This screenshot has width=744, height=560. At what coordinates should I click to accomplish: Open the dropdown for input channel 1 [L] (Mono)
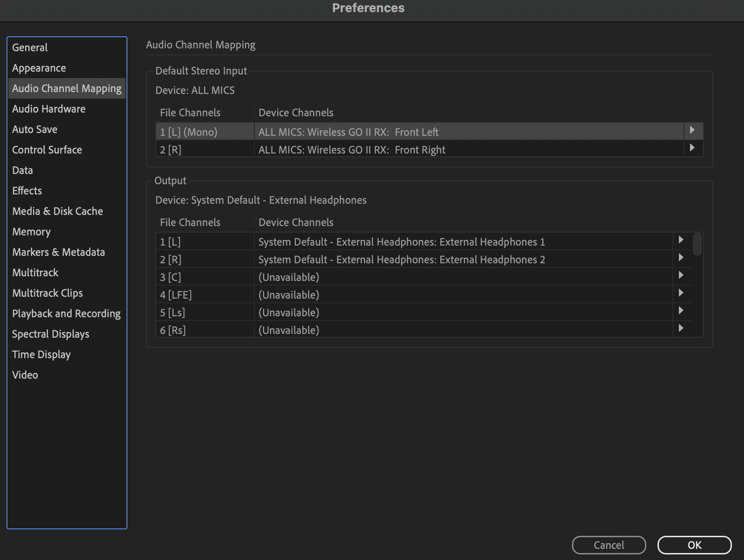(x=692, y=131)
